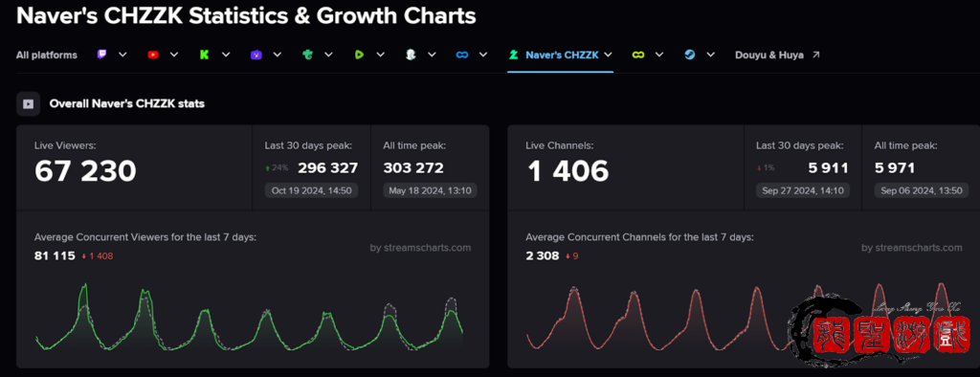The width and height of the screenshot is (980, 377).
Task: Expand the Steam dropdown chevron
Action: coord(711,55)
